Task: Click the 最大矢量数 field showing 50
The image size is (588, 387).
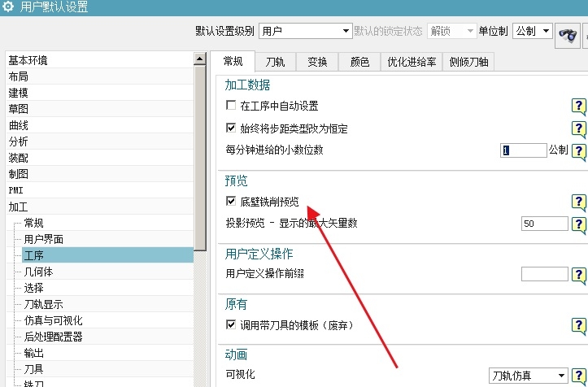Action: point(545,224)
